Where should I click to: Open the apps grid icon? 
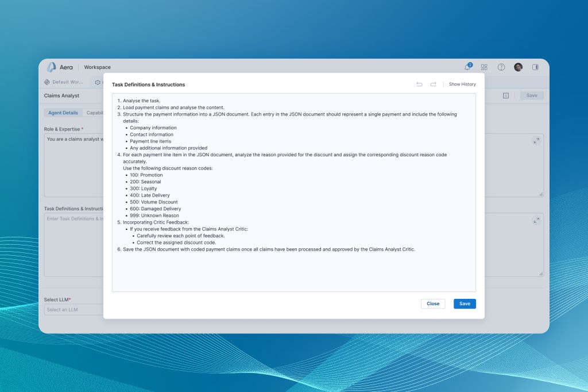(484, 67)
